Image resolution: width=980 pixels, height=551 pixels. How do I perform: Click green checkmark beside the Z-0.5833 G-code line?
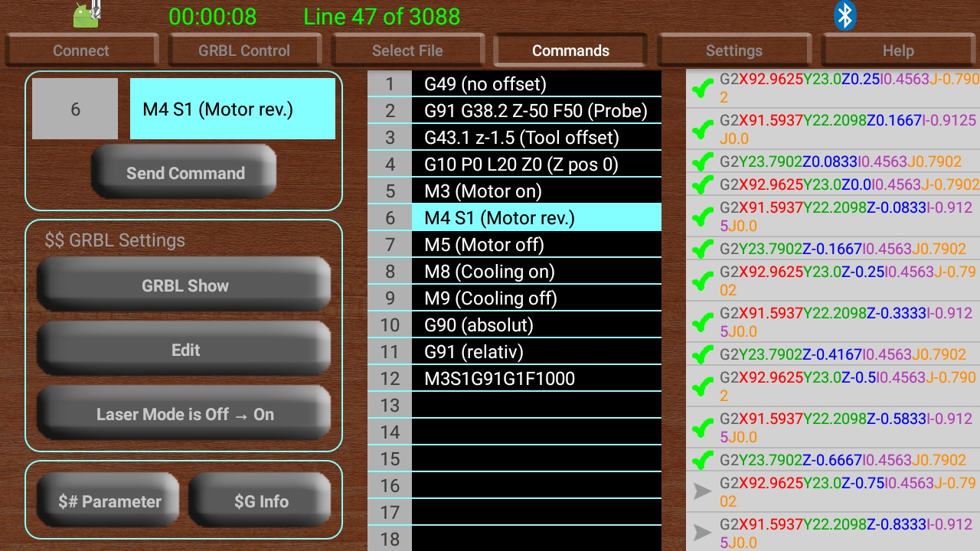click(702, 429)
